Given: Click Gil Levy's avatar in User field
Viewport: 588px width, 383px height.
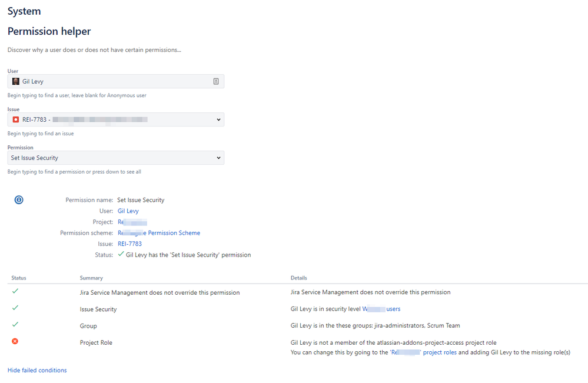Looking at the screenshot, I should 16,81.
